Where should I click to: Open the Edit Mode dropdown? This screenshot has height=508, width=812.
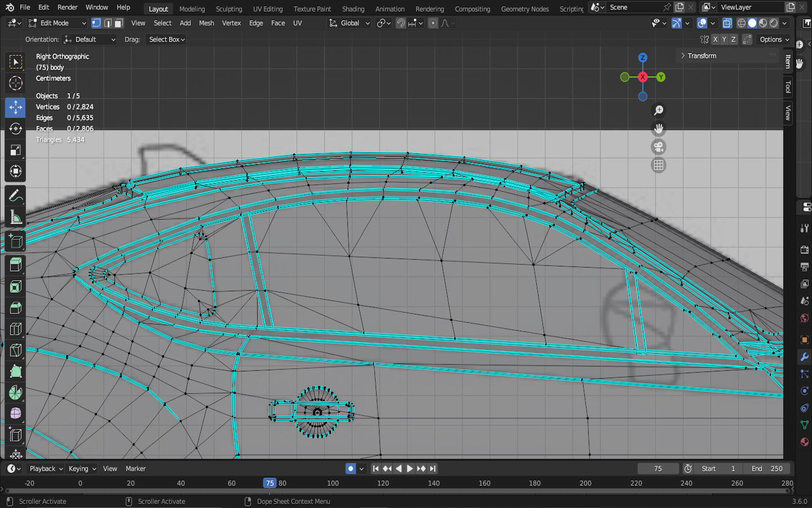[58, 23]
